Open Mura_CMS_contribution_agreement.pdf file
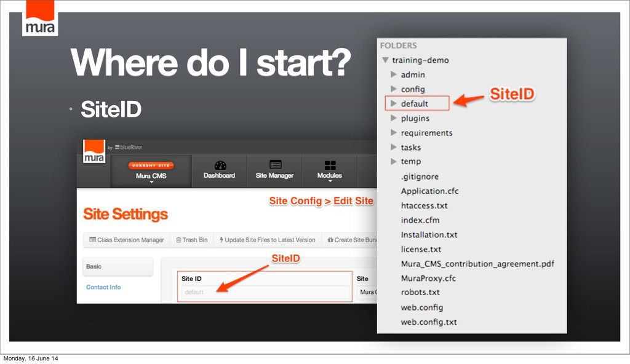 click(x=477, y=264)
